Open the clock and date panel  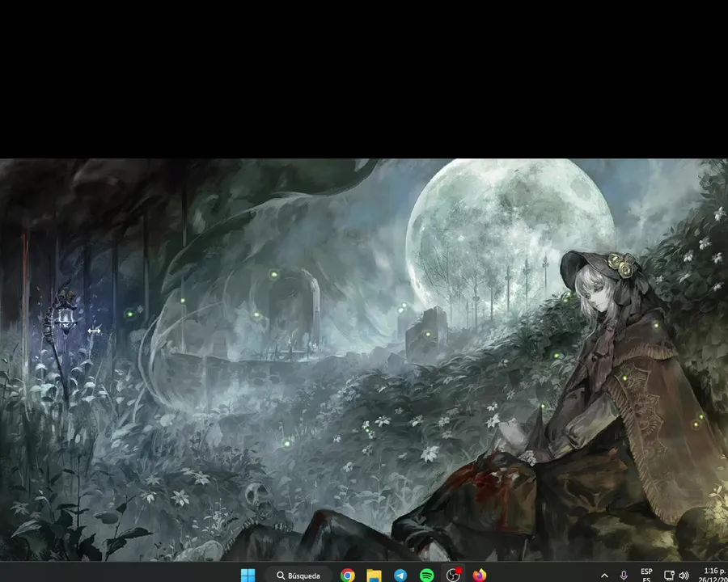click(714, 575)
